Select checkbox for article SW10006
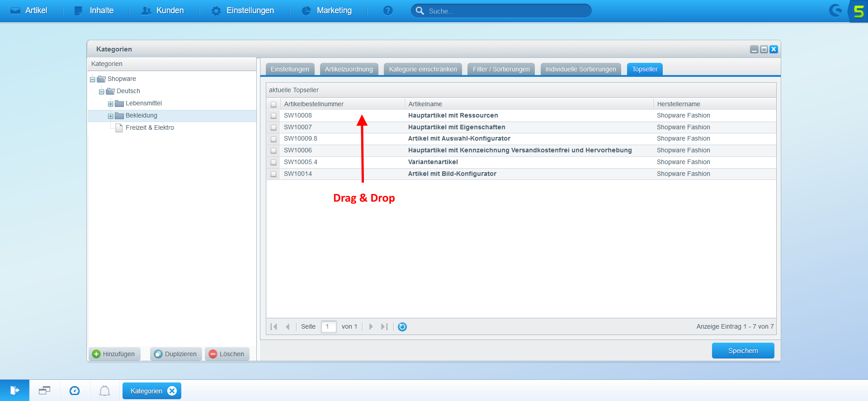868x401 pixels. coord(274,151)
